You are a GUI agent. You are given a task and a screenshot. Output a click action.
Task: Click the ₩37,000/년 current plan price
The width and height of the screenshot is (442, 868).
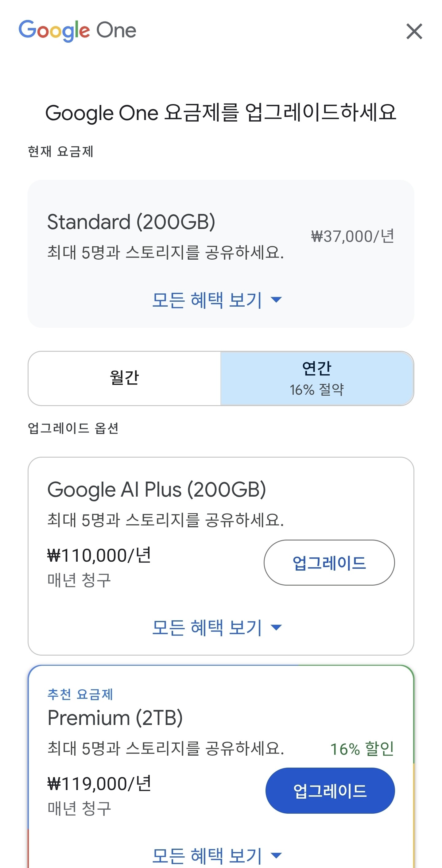[352, 236]
